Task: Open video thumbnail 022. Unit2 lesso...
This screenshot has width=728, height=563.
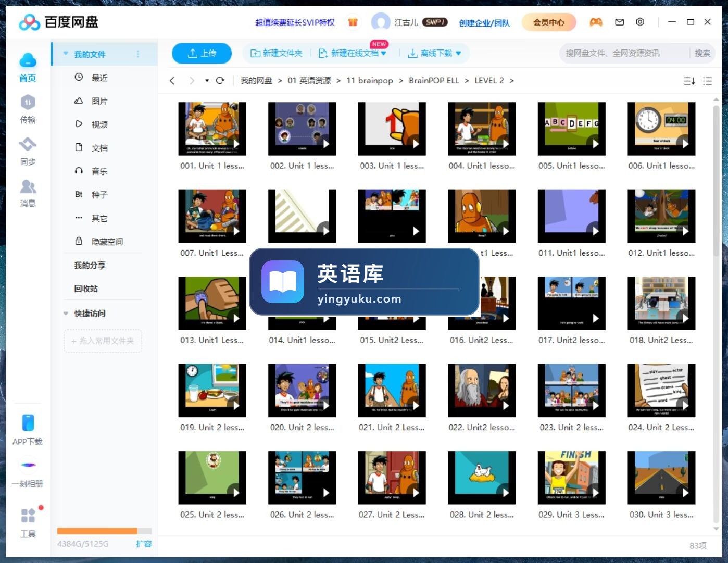Action: coord(482,390)
